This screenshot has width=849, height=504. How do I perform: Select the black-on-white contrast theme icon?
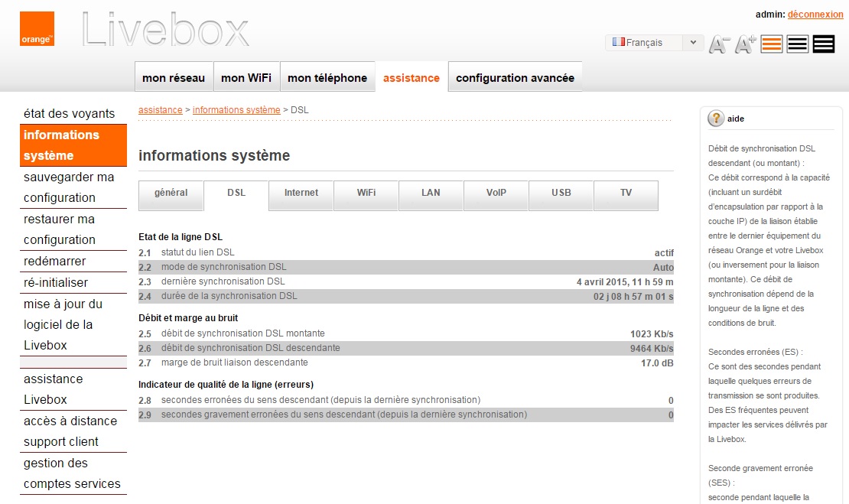pyautogui.click(x=798, y=44)
